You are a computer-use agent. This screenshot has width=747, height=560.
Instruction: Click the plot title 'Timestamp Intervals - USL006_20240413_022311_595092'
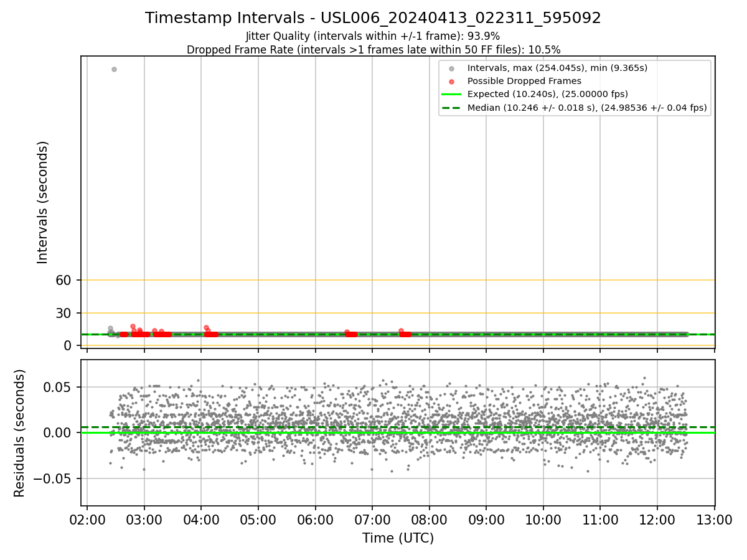(x=373, y=18)
